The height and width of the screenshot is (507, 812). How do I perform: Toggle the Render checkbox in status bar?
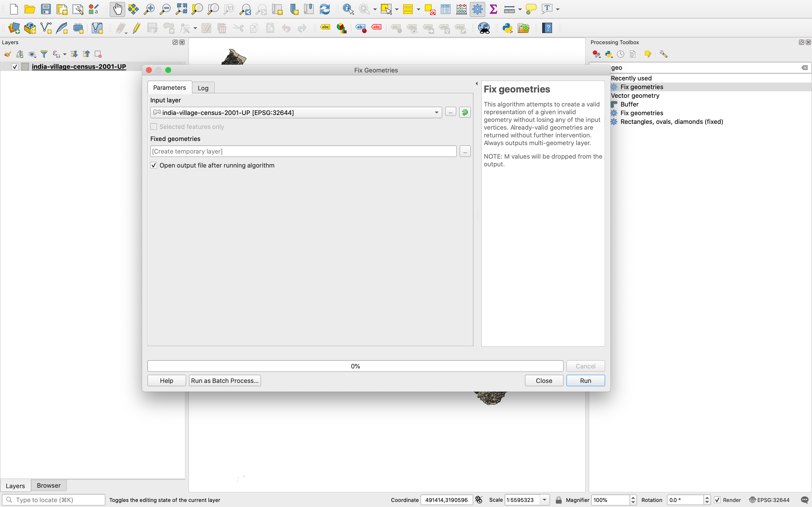click(x=717, y=500)
